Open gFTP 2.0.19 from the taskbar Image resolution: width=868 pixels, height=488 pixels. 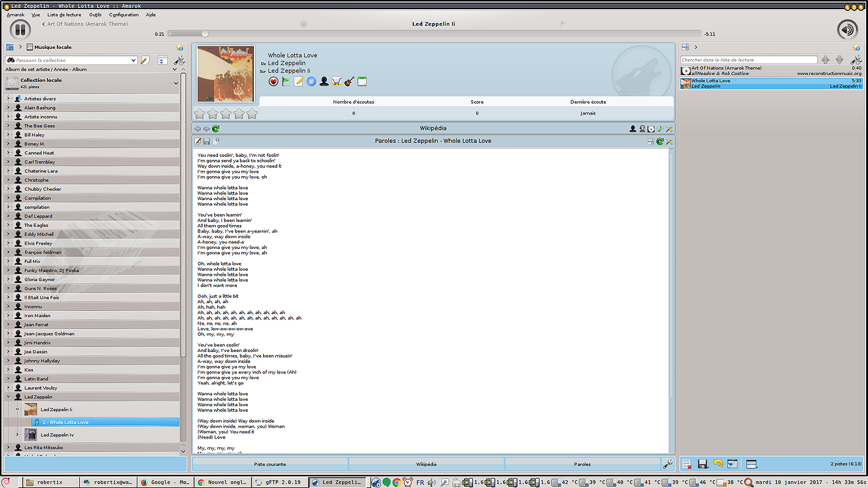click(279, 482)
